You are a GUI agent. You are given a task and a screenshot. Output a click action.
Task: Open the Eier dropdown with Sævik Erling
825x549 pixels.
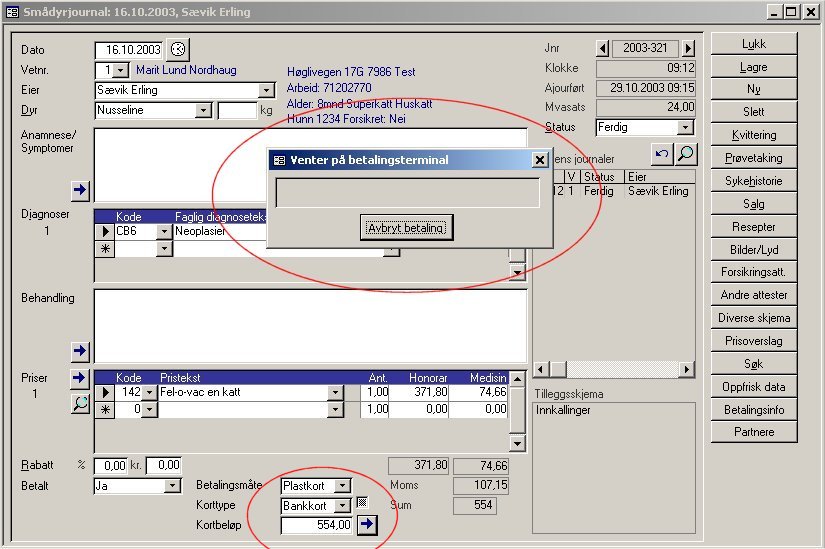click(x=266, y=90)
